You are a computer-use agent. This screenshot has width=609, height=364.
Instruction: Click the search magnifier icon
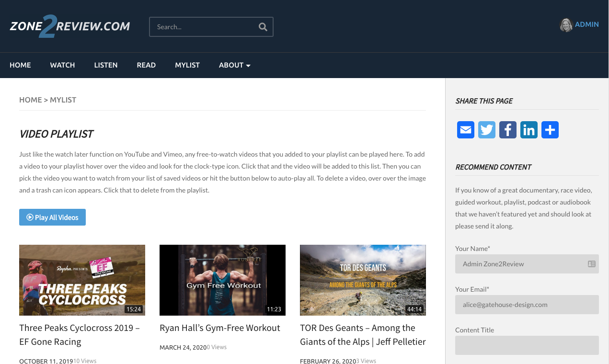click(x=263, y=27)
